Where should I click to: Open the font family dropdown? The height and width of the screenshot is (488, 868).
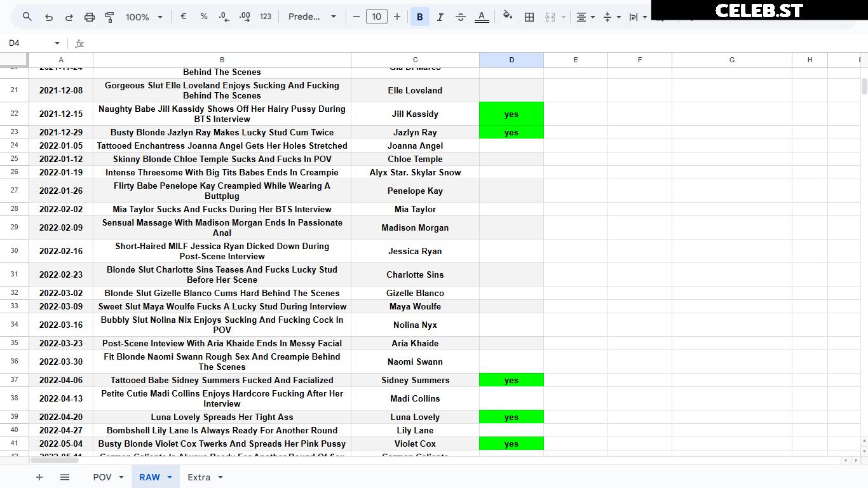click(312, 17)
